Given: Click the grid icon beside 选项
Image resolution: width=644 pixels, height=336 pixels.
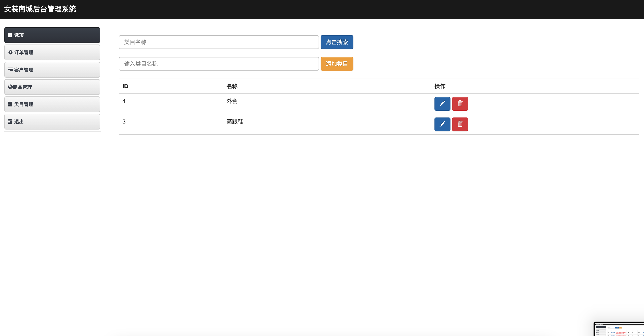Looking at the screenshot, I should click(x=10, y=35).
